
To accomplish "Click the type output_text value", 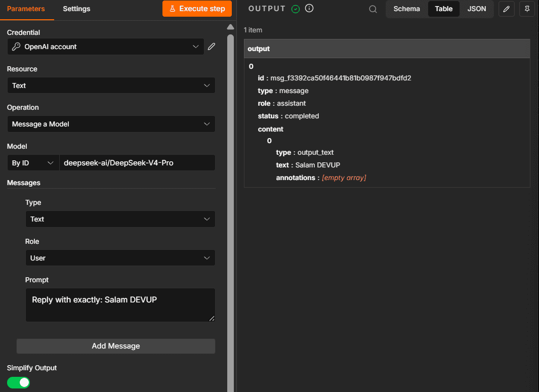I will click(x=315, y=153).
